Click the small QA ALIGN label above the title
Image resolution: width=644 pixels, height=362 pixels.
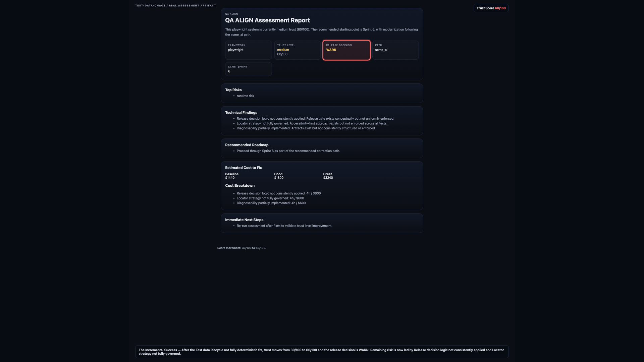(231, 14)
